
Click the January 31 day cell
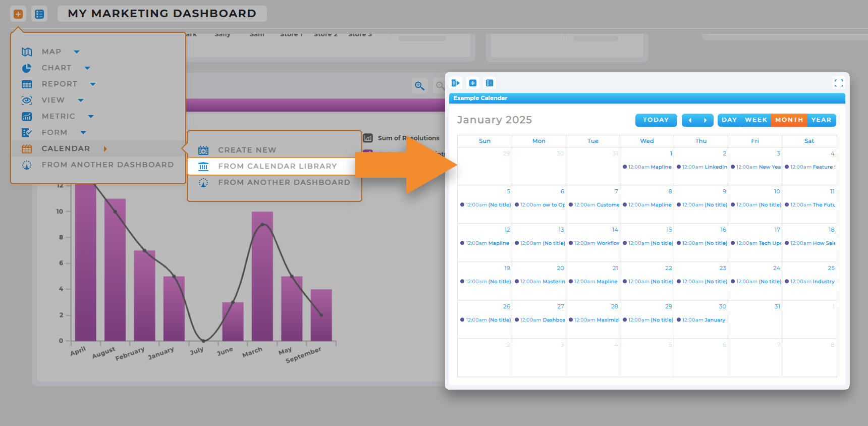click(x=755, y=320)
